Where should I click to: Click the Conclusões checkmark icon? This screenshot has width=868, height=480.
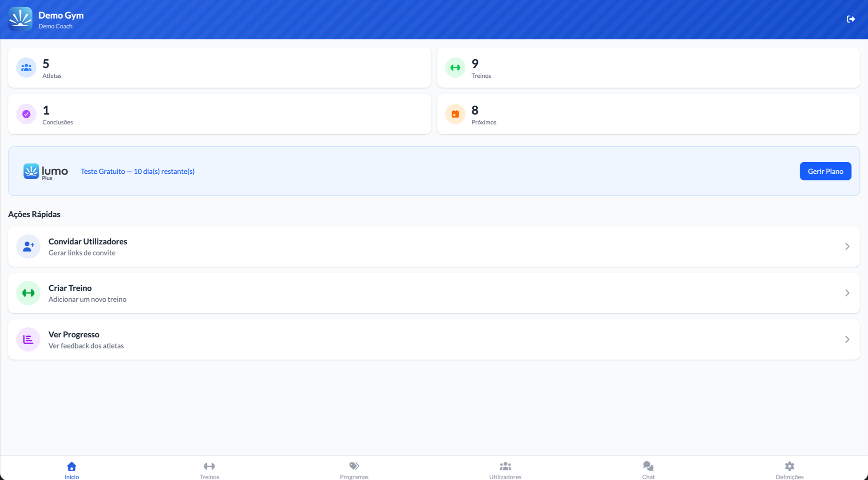click(x=26, y=114)
